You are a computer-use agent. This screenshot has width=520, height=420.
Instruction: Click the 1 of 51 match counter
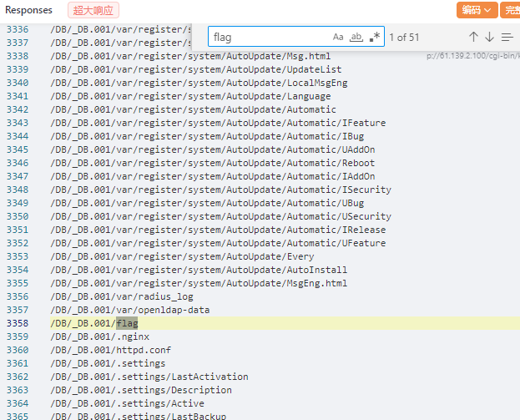click(404, 37)
